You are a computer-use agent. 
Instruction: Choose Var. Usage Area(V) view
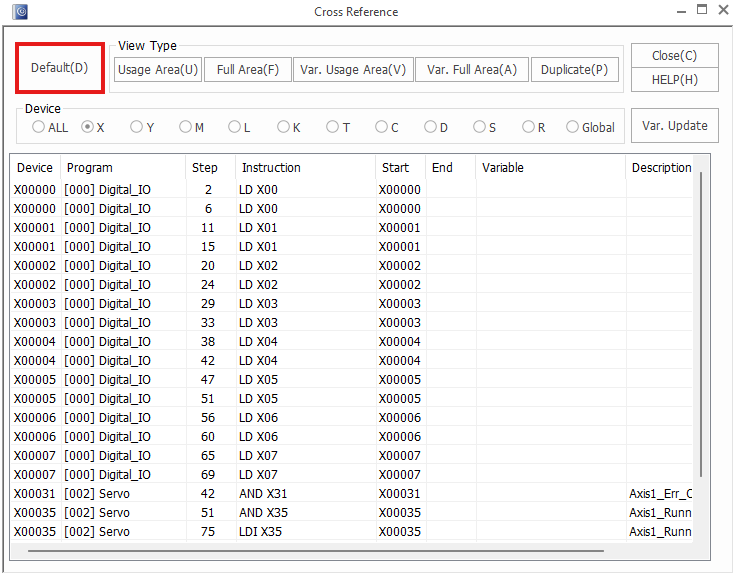[x=353, y=70]
